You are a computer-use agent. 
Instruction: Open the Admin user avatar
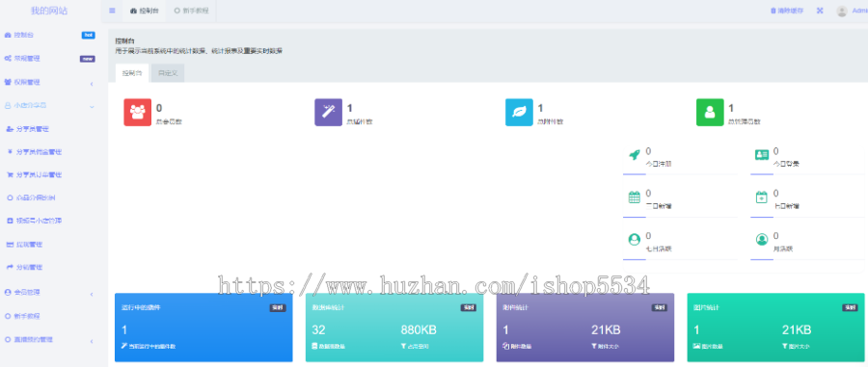coord(842,11)
